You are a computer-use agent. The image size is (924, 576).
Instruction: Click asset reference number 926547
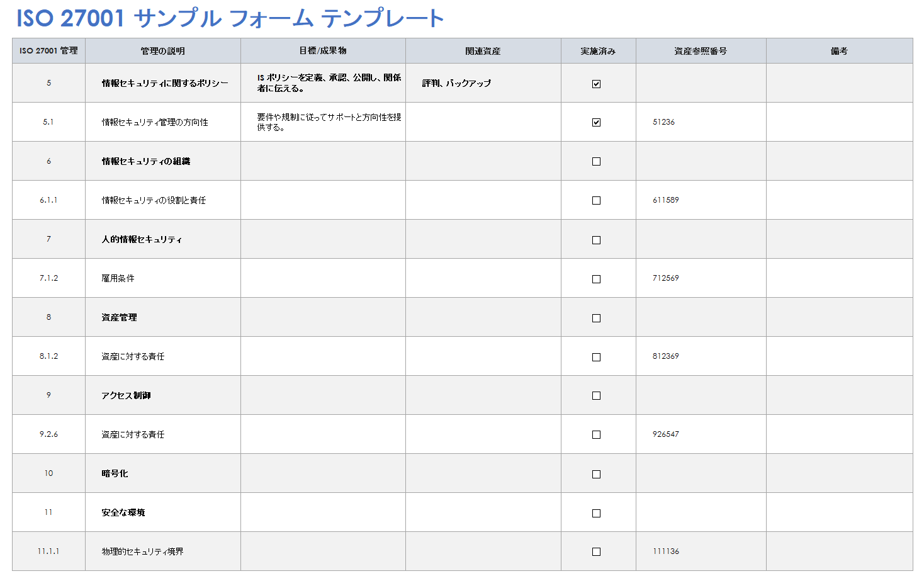click(666, 434)
